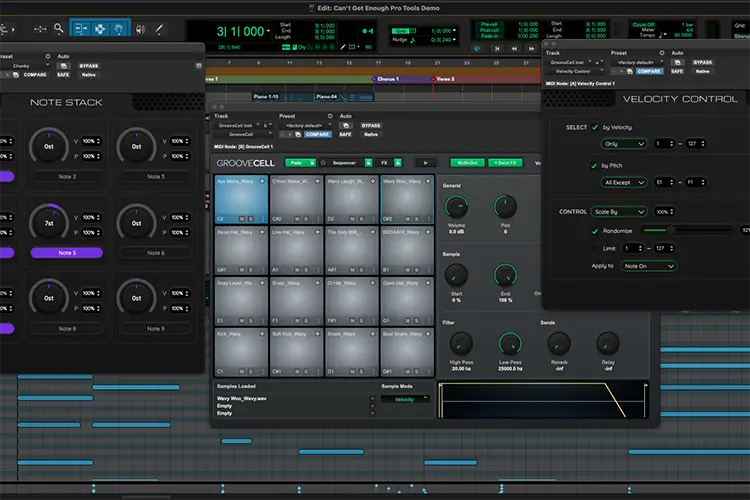Mute the D#2 Wavy Woo_Wavy pad
Image resolution: width=750 pixels, height=500 pixels.
point(408,219)
